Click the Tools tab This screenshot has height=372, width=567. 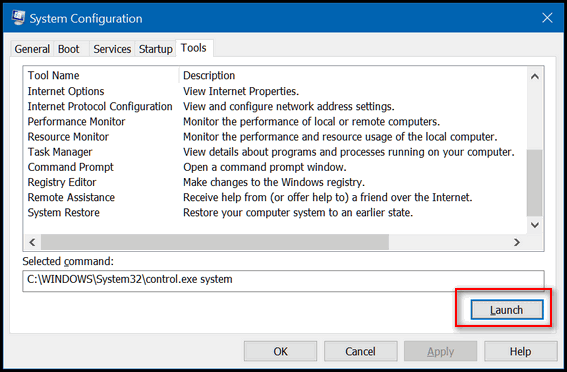[194, 48]
